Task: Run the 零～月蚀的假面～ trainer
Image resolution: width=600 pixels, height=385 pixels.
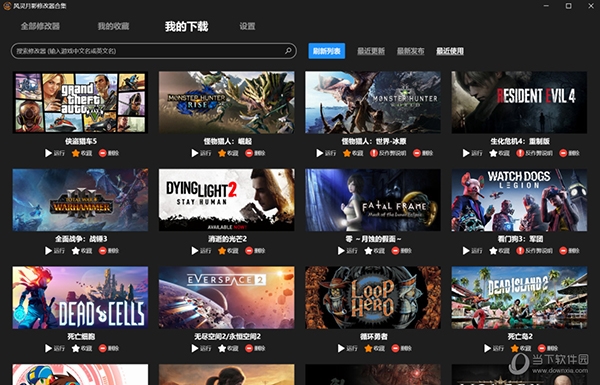Action: [x=347, y=251]
